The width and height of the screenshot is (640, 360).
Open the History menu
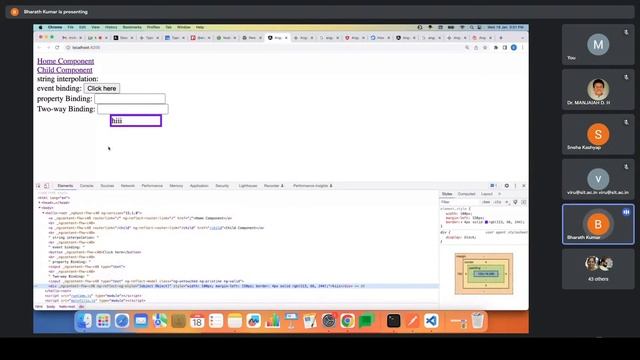[111, 27]
